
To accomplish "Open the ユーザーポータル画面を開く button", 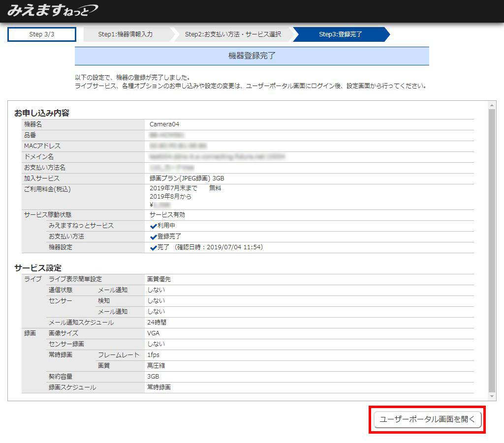I will 427,419.
